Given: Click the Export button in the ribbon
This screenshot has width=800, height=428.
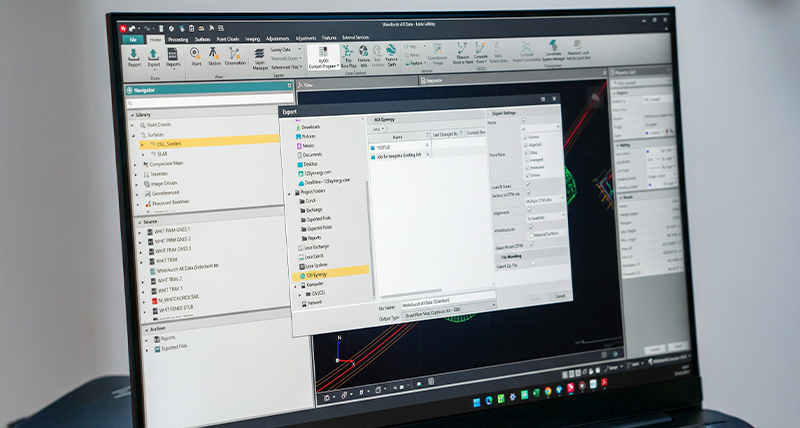Looking at the screenshot, I should click(153, 57).
